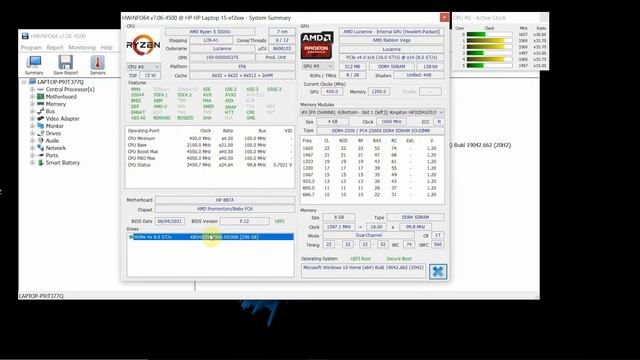Screen dimensions: 640x360
Task: Click the HP 887A motherboard field
Action: [x=225, y=200]
